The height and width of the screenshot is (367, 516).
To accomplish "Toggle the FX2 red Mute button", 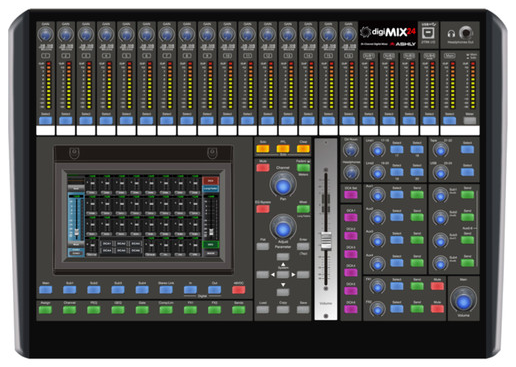I will pos(437,309).
